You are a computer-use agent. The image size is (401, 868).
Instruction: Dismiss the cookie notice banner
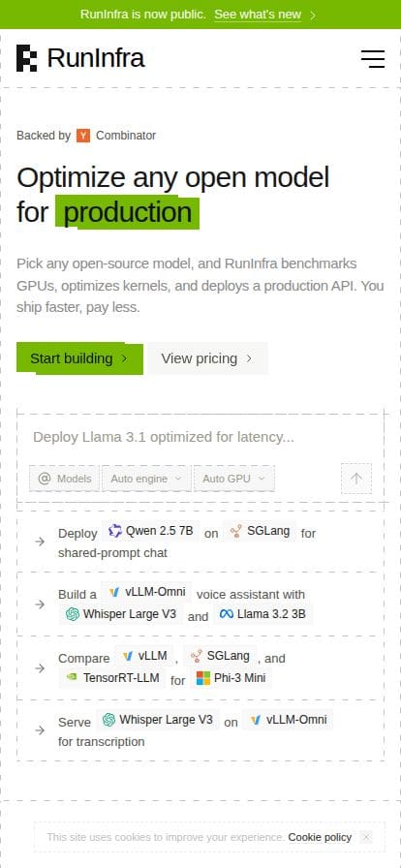(x=365, y=837)
